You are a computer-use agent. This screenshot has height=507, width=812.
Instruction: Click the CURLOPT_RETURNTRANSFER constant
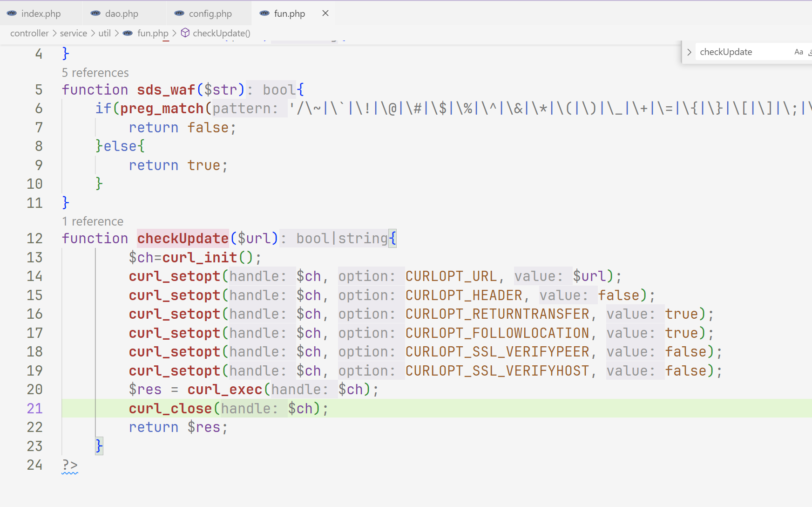point(497,314)
